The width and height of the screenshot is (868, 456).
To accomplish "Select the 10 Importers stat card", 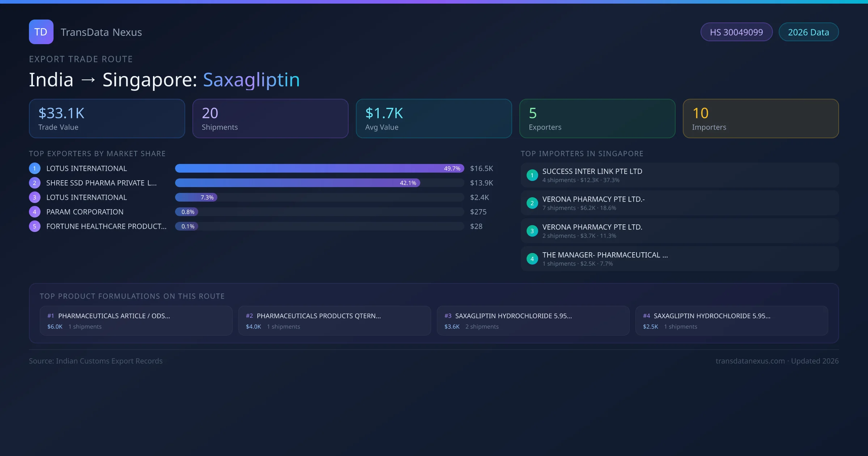I will 761,118.
